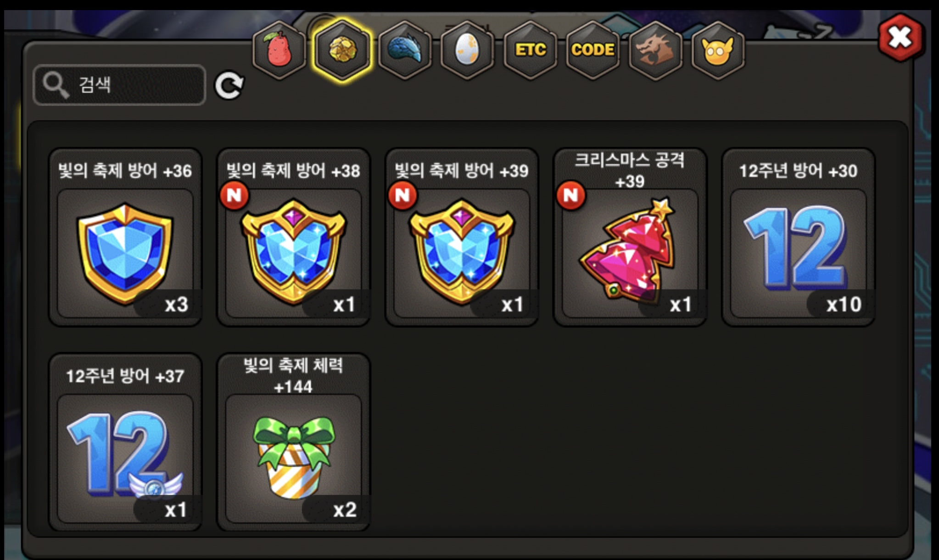Pick the 12주년 방어 +30 item
Image resolution: width=939 pixels, height=560 pixels.
tap(799, 237)
